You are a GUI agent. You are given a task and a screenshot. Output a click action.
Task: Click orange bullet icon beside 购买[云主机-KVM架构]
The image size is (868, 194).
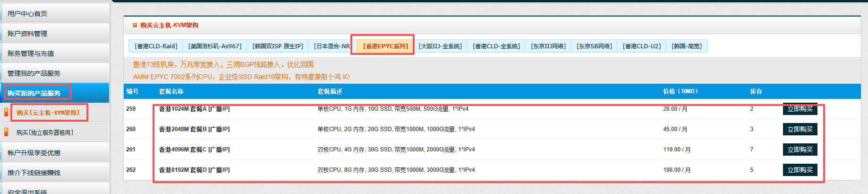tap(6, 113)
